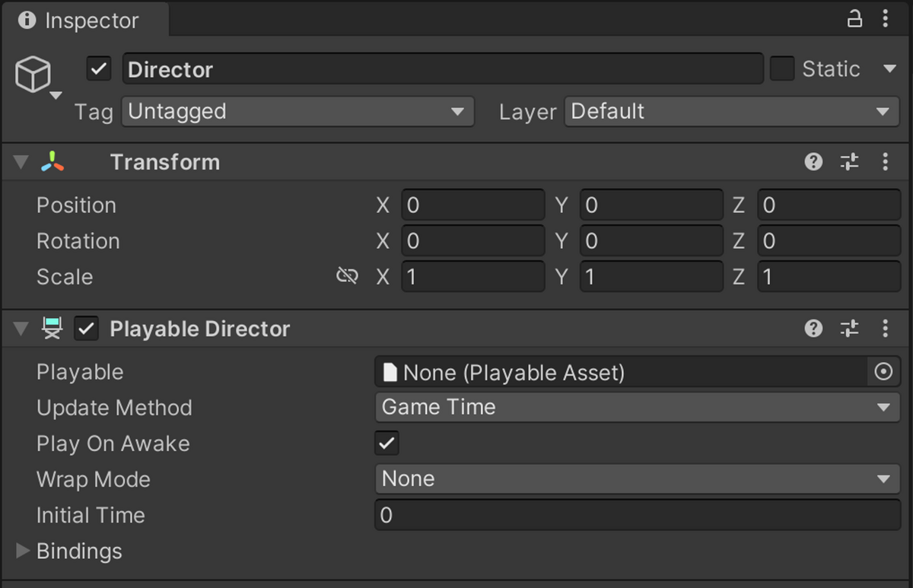Toggle the Inspector lock icon
Image resolution: width=913 pixels, height=588 pixels.
click(x=854, y=18)
